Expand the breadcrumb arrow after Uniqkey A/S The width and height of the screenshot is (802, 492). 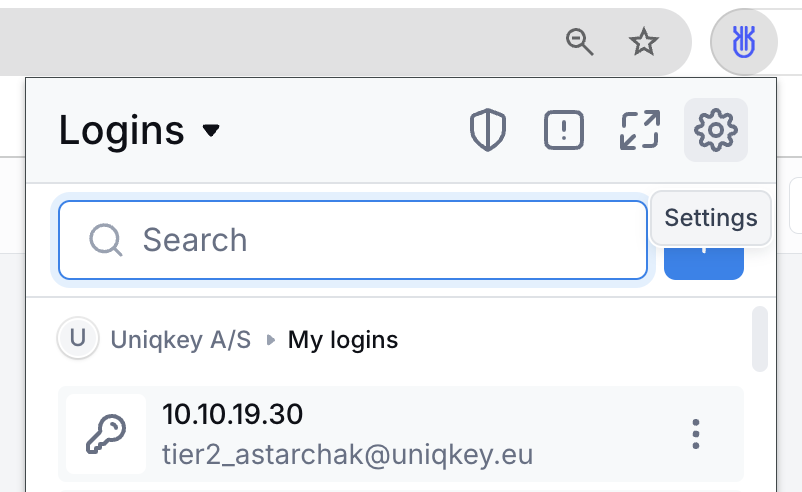[x=271, y=340]
